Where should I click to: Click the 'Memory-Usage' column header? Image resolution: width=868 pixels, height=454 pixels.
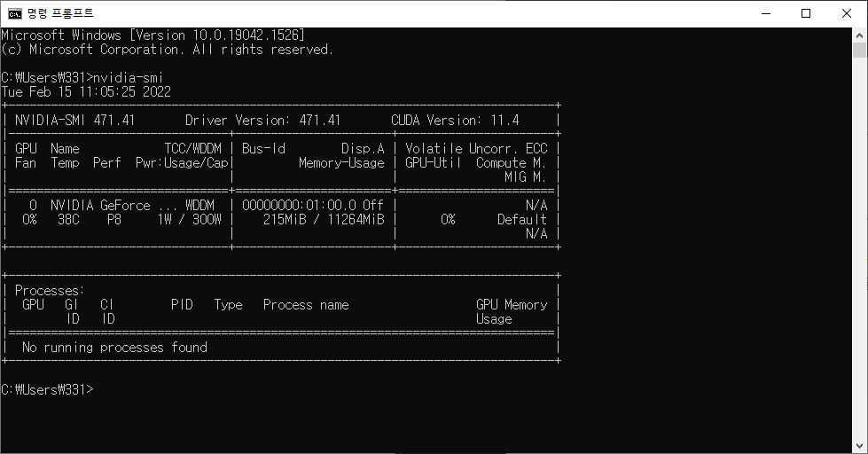click(x=341, y=163)
